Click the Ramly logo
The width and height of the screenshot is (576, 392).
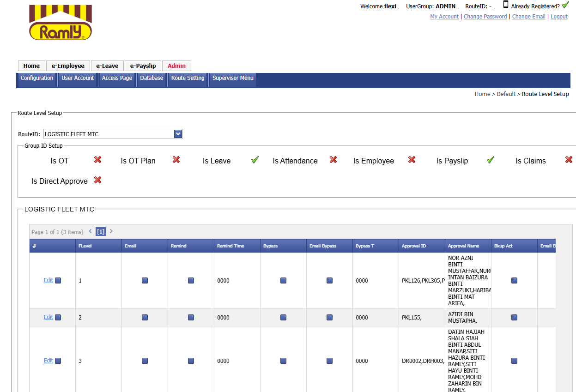[61, 23]
